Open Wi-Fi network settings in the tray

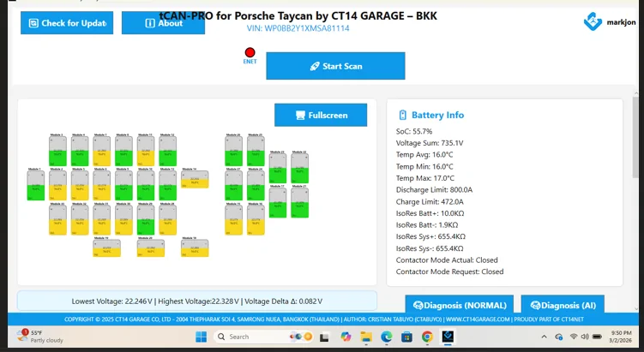574,337
